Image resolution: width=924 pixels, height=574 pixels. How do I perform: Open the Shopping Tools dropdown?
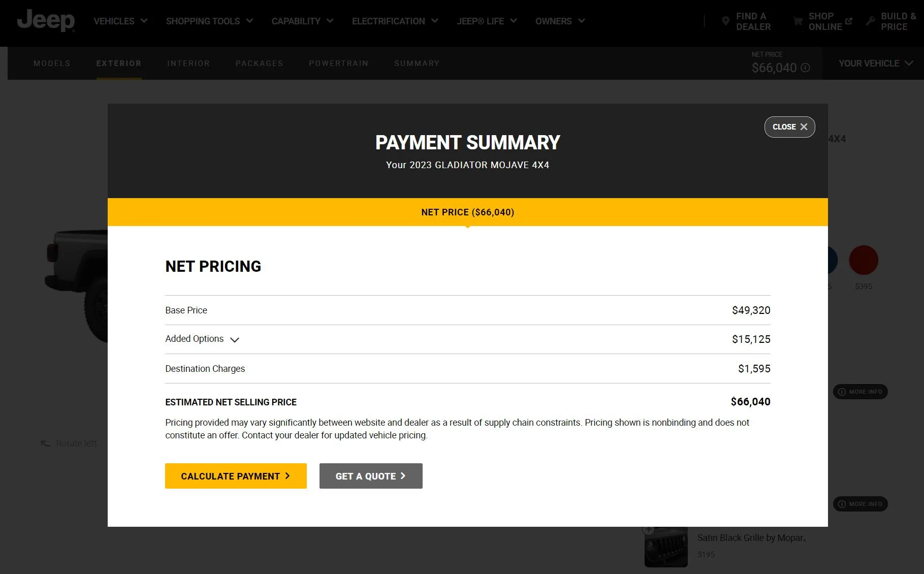coord(209,21)
